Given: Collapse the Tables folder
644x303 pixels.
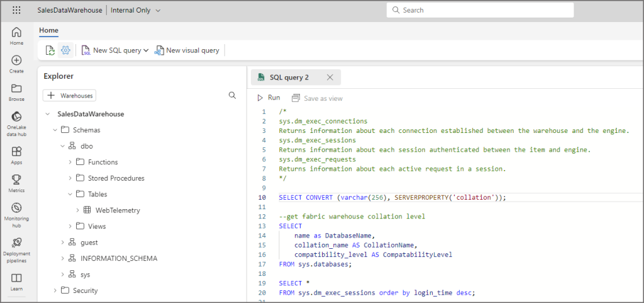Looking at the screenshot, I should coord(70,194).
